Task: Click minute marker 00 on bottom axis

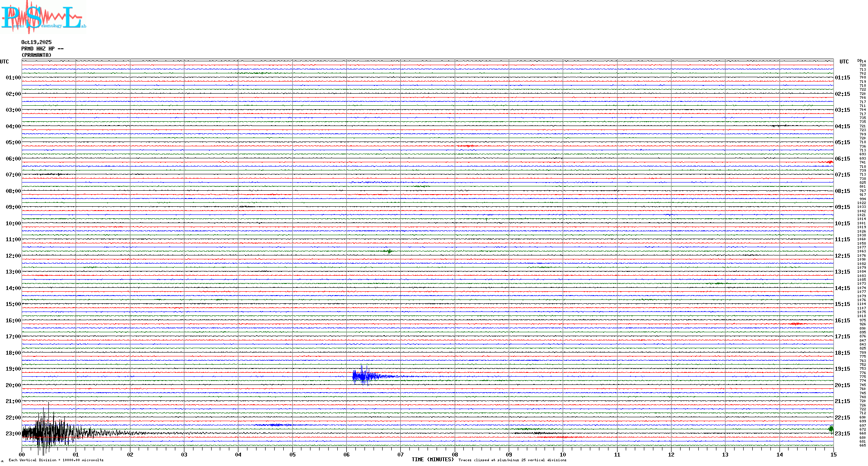Action: [22, 454]
